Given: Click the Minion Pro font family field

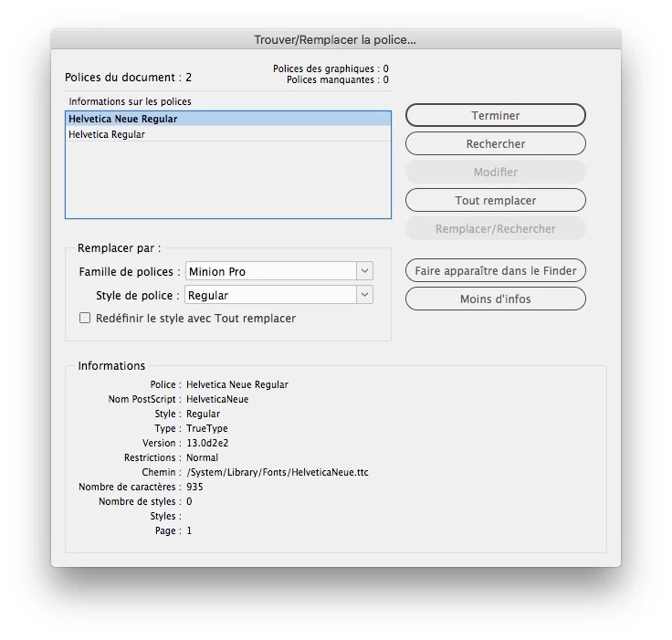Looking at the screenshot, I should pyautogui.click(x=271, y=271).
